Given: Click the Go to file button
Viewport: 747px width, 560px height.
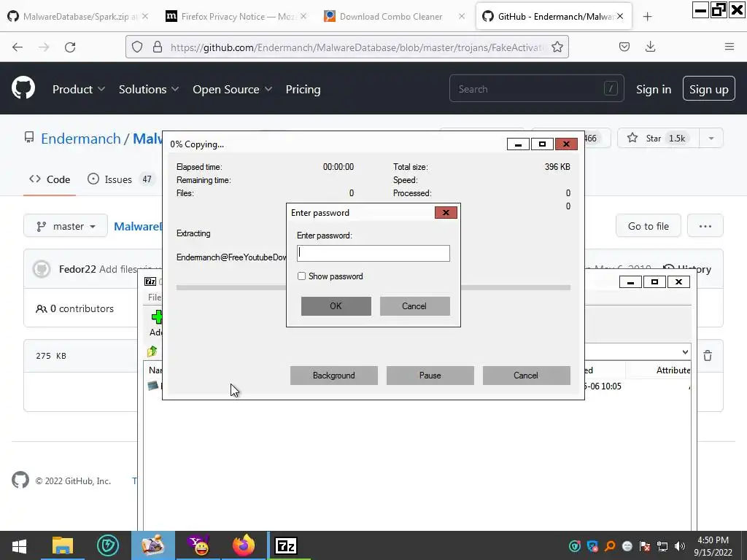Looking at the screenshot, I should [x=648, y=226].
